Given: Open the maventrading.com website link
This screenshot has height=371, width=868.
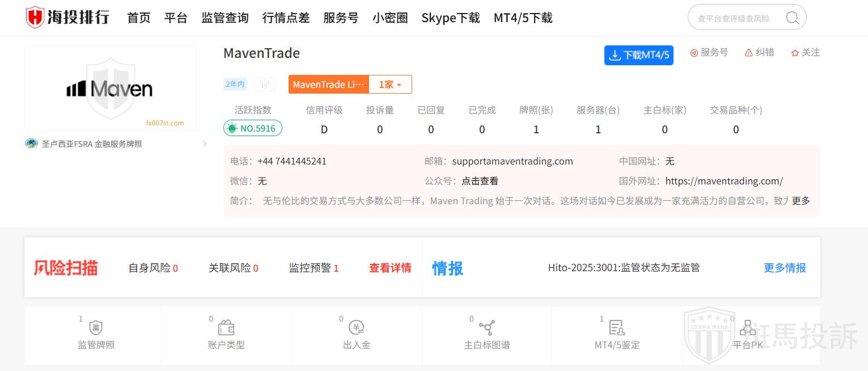Looking at the screenshot, I should click(x=723, y=181).
